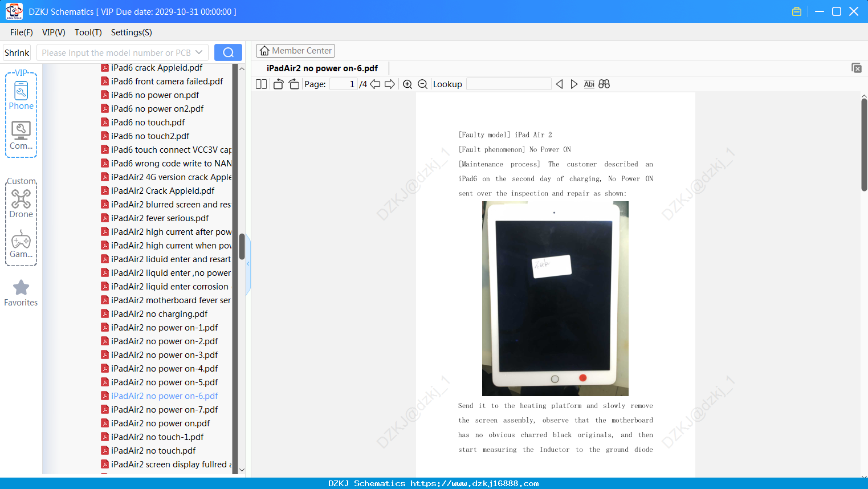868x489 pixels.
Task: Click the file list scroll down arrow
Action: [x=242, y=470]
